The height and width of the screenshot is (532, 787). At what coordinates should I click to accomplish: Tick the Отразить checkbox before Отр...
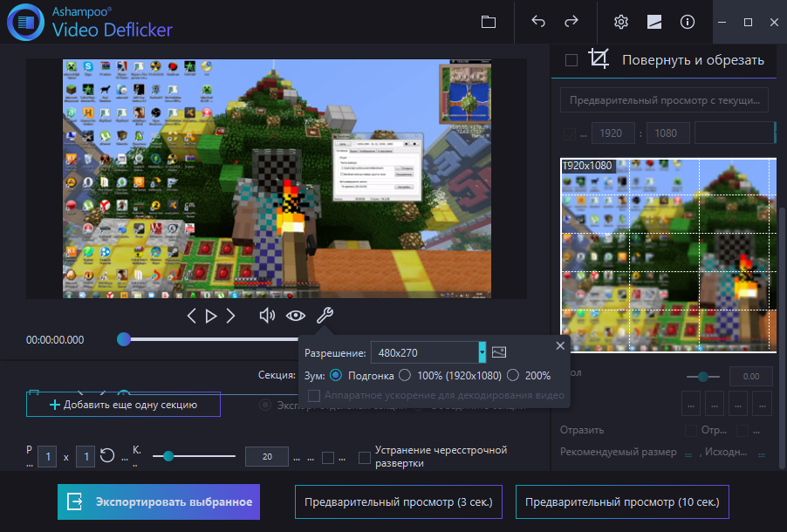(691, 430)
